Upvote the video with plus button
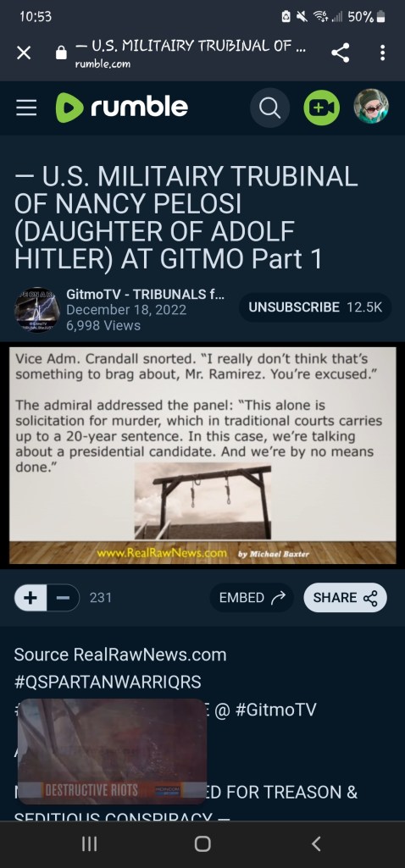Image resolution: width=405 pixels, height=868 pixels. [31, 598]
